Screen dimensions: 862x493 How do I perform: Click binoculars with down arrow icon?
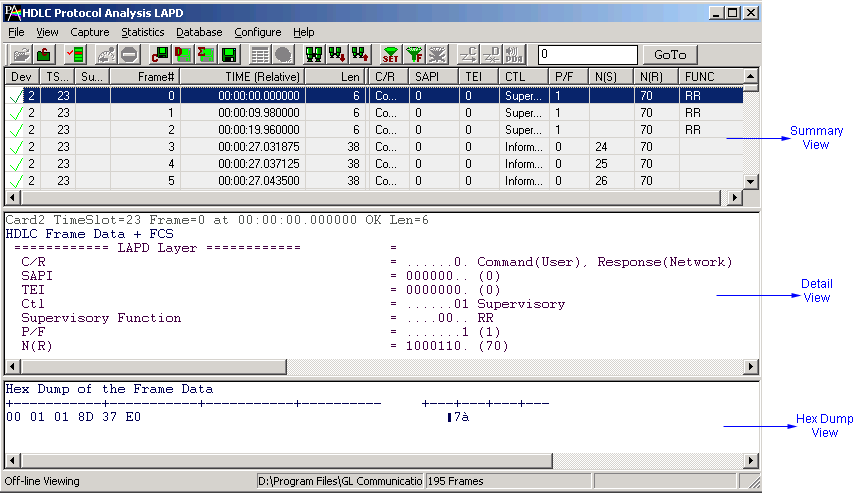(x=336, y=55)
